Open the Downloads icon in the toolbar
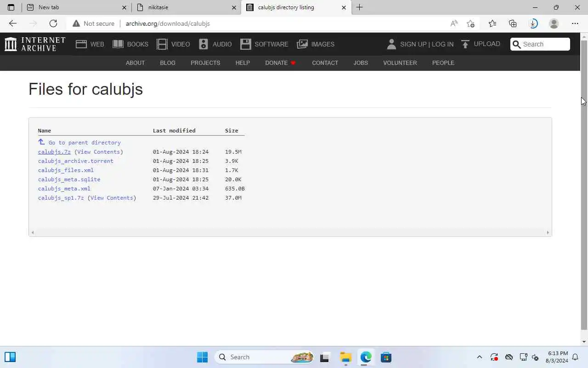Image resolution: width=588 pixels, height=368 pixels. [x=533, y=23]
